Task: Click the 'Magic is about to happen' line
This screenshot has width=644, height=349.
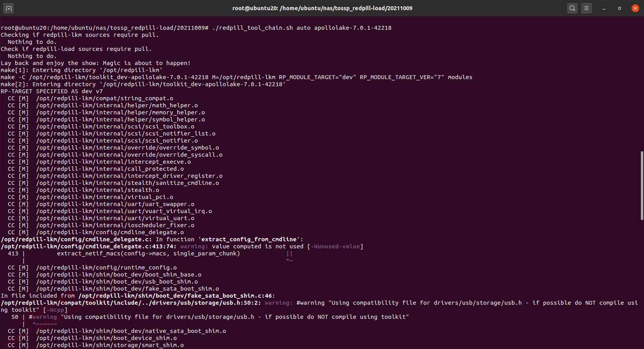Action: [x=95, y=63]
